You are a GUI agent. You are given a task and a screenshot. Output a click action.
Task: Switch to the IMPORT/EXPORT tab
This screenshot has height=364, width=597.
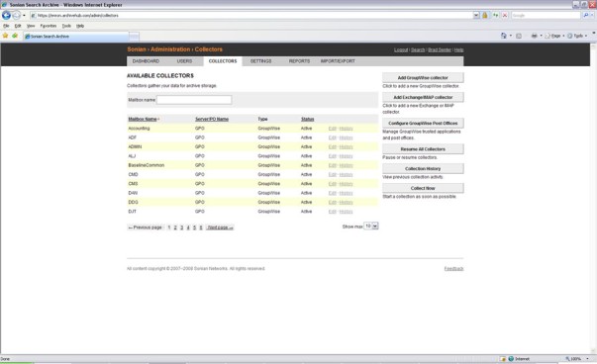(x=338, y=61)
